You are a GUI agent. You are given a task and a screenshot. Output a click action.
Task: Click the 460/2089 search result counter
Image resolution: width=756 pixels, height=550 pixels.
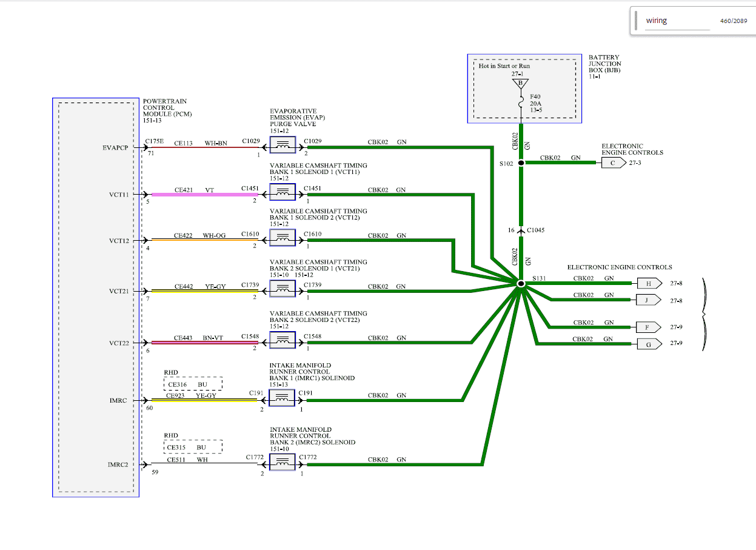[x=734, y=21]
